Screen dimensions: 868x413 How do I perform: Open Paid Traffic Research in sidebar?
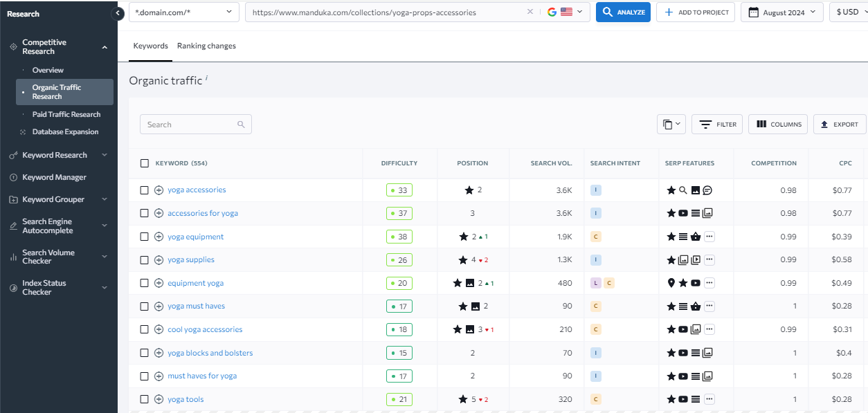point(66,114)
